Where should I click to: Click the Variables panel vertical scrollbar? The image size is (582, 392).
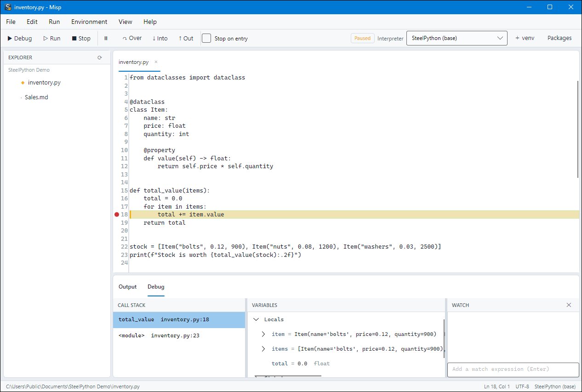tap(444, 339)
